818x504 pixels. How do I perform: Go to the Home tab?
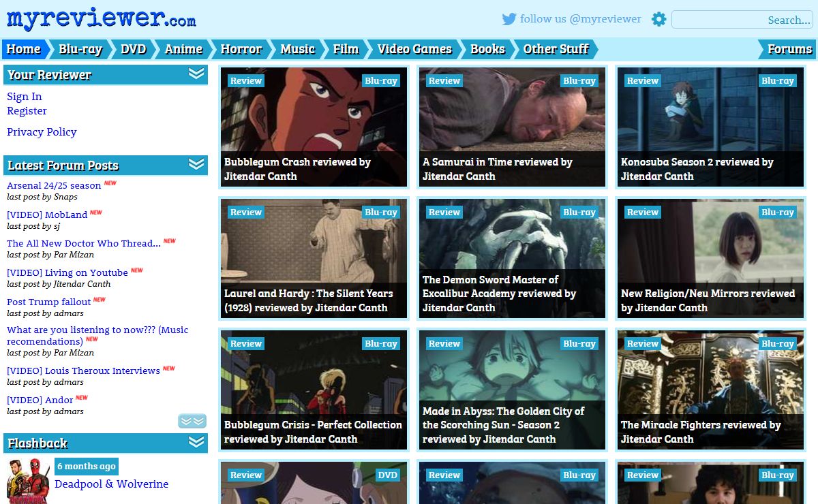[x=24, y=49]
